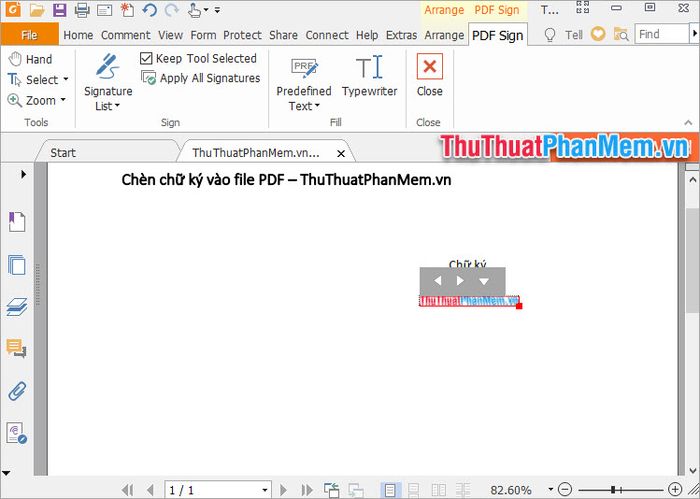Open the touch mode hand icon
Screen dimensions: 700x499
pos(194,10)
